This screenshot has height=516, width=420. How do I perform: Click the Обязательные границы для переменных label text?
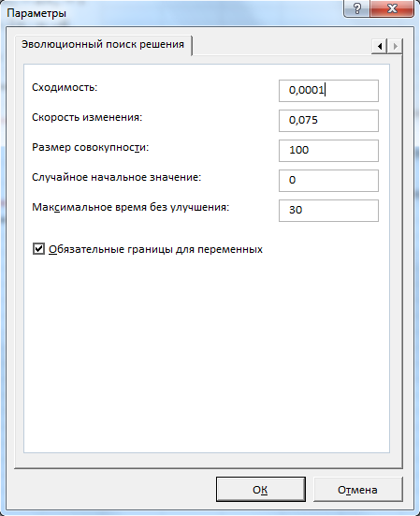tap(156, 249)
